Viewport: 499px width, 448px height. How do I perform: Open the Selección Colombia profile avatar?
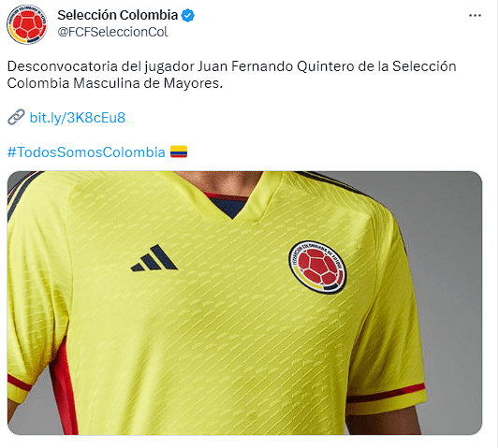click(27, 24)
